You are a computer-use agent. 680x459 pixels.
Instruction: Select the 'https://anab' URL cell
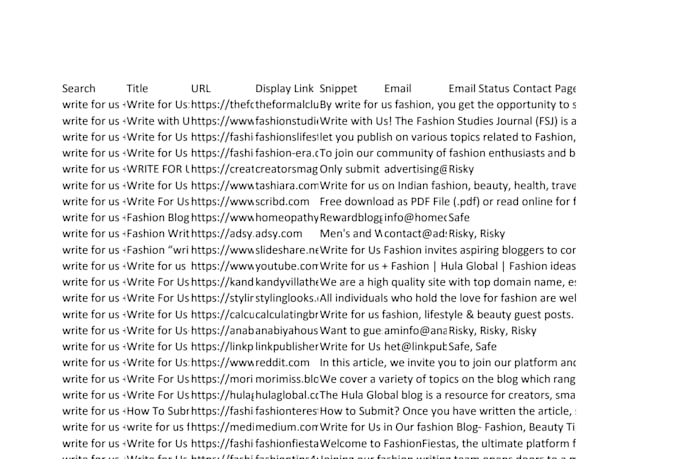[x=222, y=331]
